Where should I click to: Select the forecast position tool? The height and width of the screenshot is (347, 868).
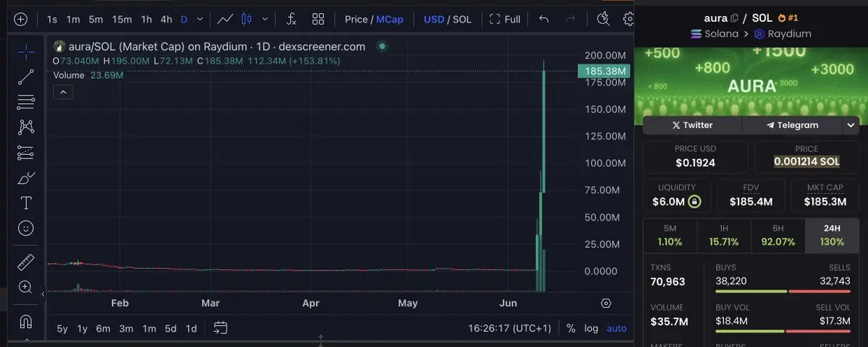(x=26, y=153)
